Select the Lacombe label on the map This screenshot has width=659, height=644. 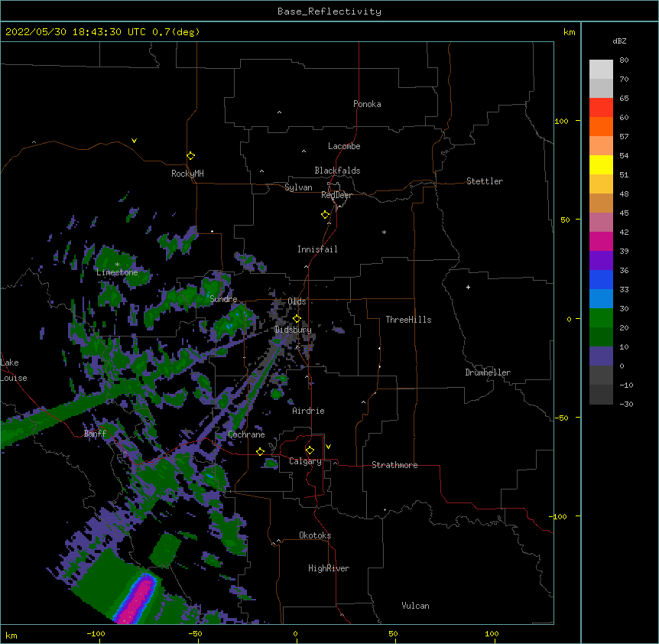[x=344, y=146]
